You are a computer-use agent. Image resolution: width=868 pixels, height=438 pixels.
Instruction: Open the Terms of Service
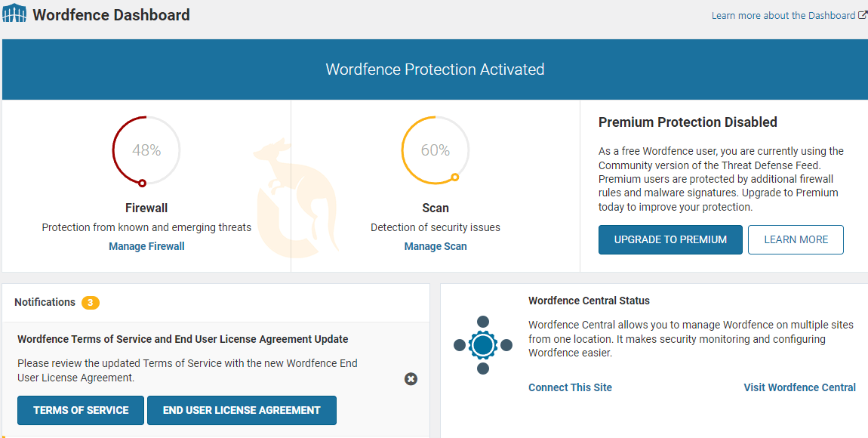[80, 410]
